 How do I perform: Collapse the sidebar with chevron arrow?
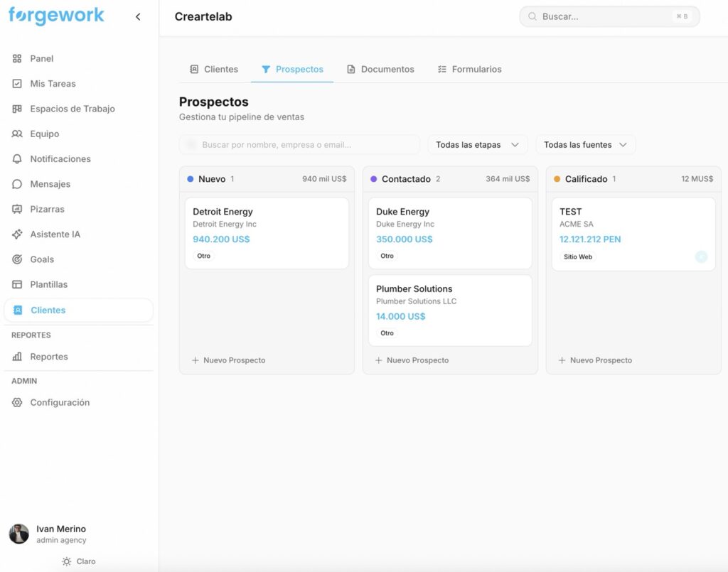tap(138, 17)
